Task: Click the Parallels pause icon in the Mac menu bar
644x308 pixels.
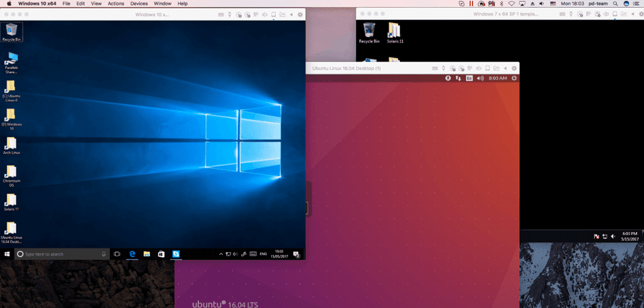Action: coord(471,4)
